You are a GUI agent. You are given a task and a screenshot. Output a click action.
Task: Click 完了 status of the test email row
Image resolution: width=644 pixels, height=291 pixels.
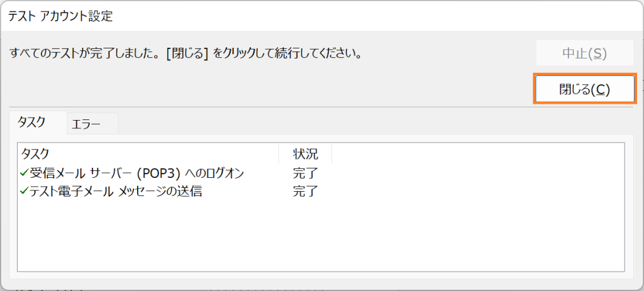pos(306,191)
